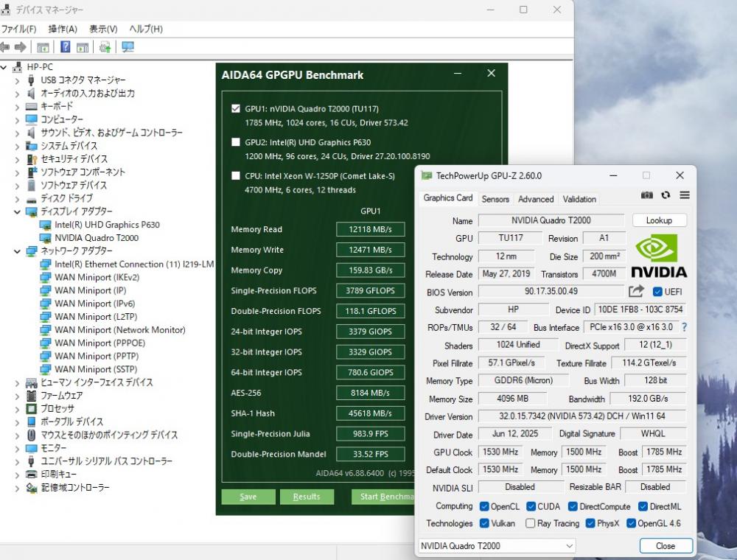Expand the 記憶域コントローラー category

coord(18,488)
